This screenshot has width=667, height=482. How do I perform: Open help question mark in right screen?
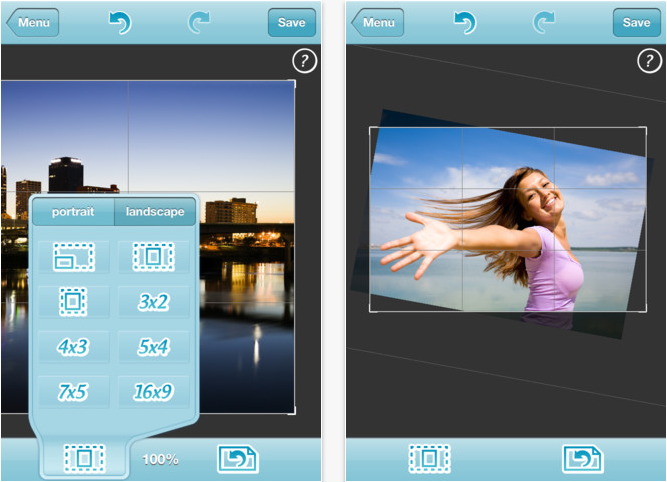pos(650,61)
